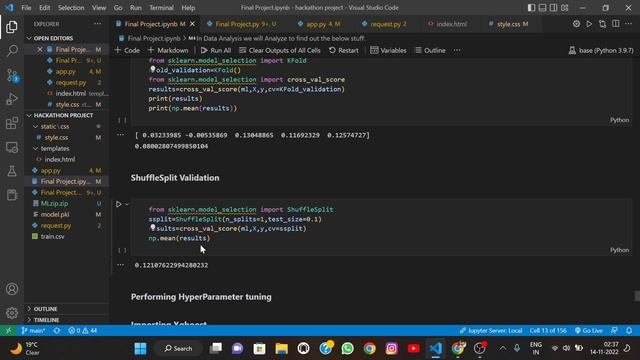
Task: Open the run options arrow beside the cell play button
Action: (127, 204)
